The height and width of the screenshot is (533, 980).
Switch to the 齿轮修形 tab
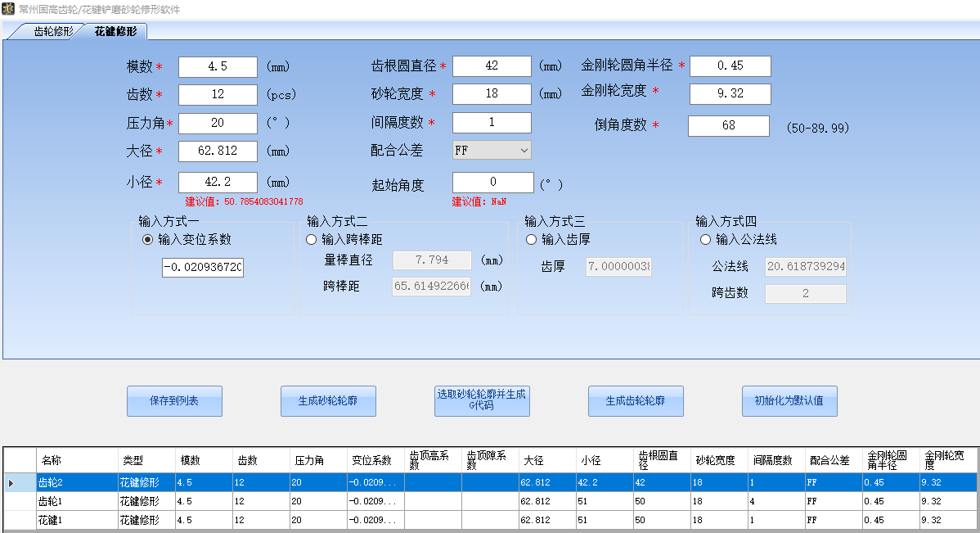point(53,32)
